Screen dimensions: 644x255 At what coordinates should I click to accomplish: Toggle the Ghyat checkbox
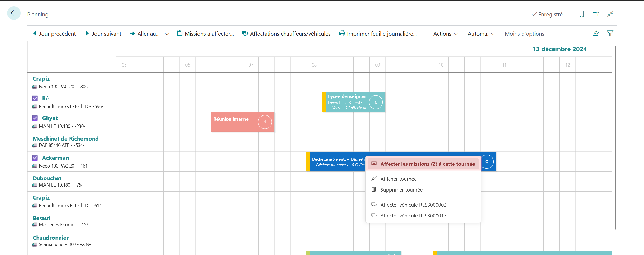tap(35, 118)
